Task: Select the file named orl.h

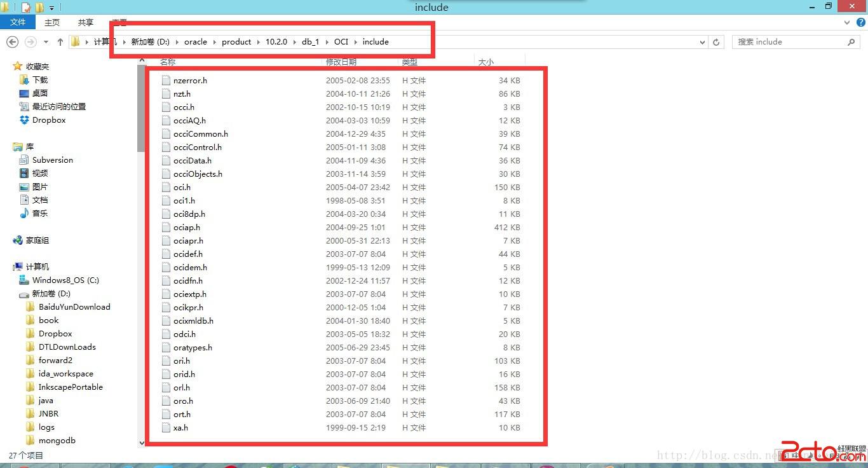Action: coord(182,387)
